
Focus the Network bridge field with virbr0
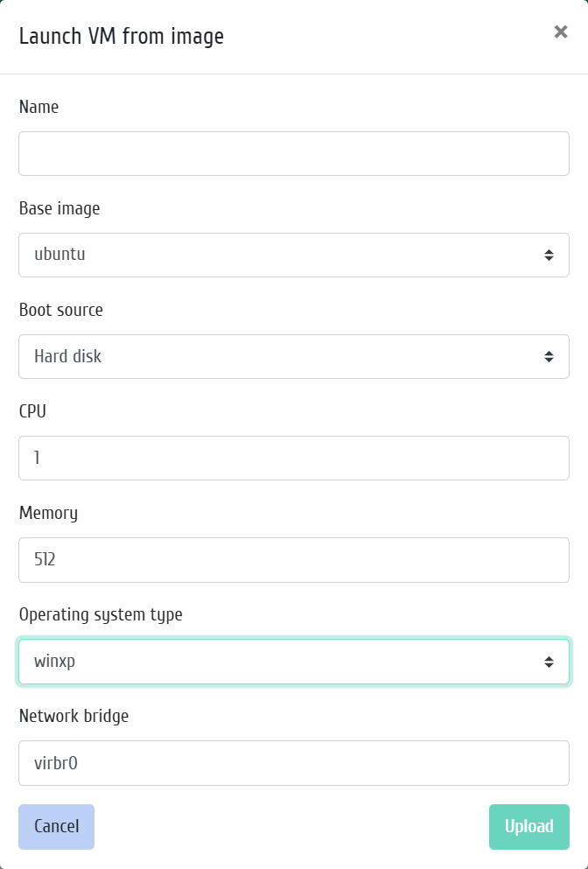[294, 763]
